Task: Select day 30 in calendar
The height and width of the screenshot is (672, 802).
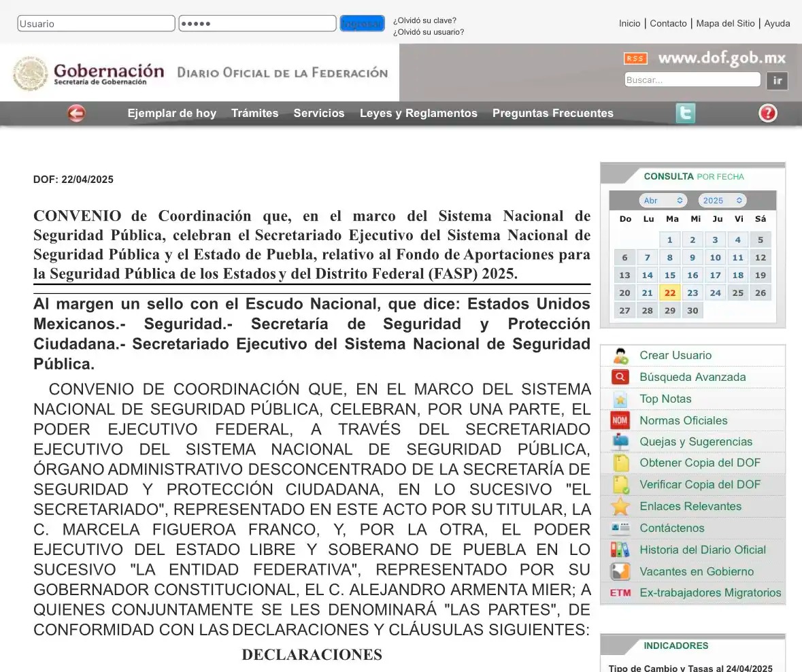Action: click(692, 310)
